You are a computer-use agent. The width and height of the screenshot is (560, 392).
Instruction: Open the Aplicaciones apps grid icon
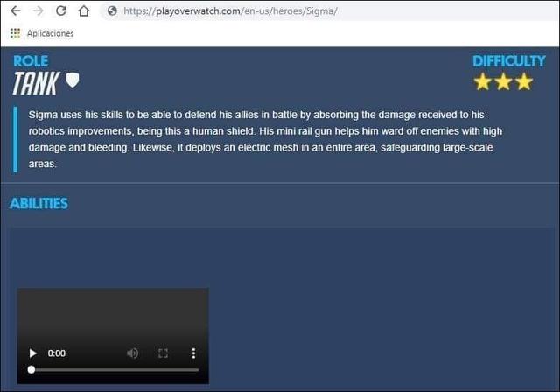[15, 33]
